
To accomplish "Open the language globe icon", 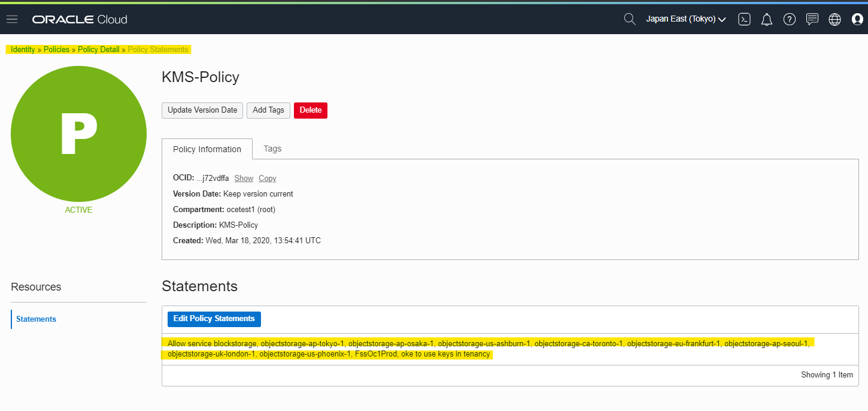I will click(834, 19).
